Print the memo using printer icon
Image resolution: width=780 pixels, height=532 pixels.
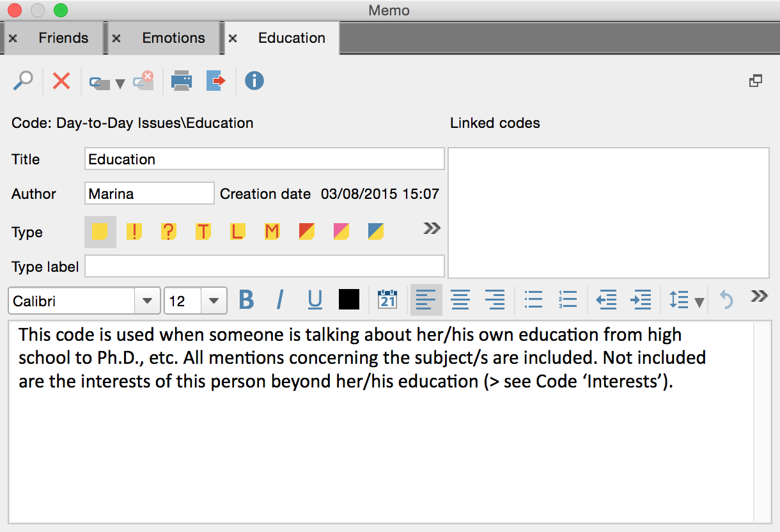point(182,81)
